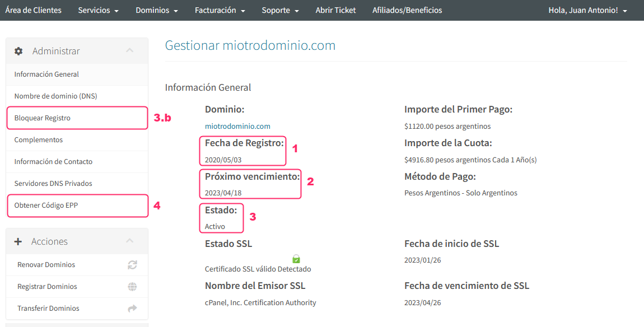The height and width of the screenshot is (327, 644).
Task: Open the user menu Hola, Juan Antonio
Action: pos(587,10)
